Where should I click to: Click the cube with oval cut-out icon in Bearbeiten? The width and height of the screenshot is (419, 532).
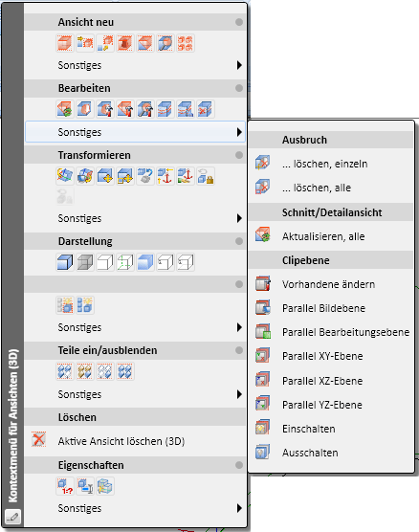click(85, 109)
